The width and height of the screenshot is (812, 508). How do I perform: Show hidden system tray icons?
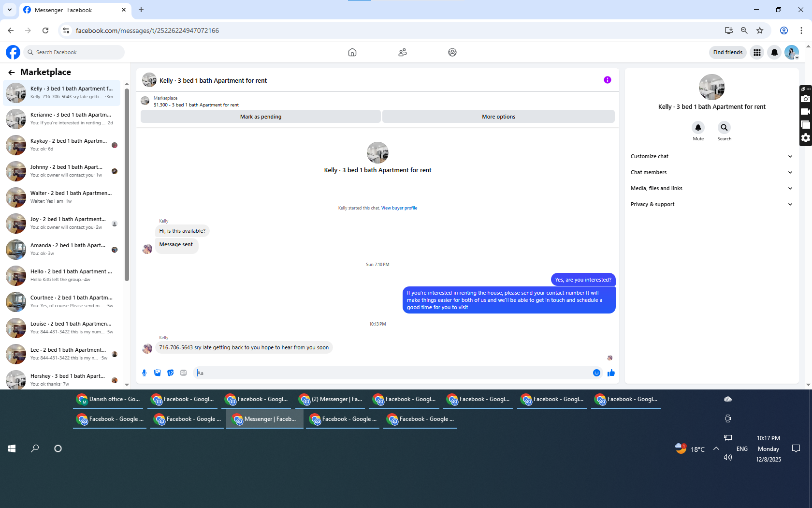pos(716,448)
